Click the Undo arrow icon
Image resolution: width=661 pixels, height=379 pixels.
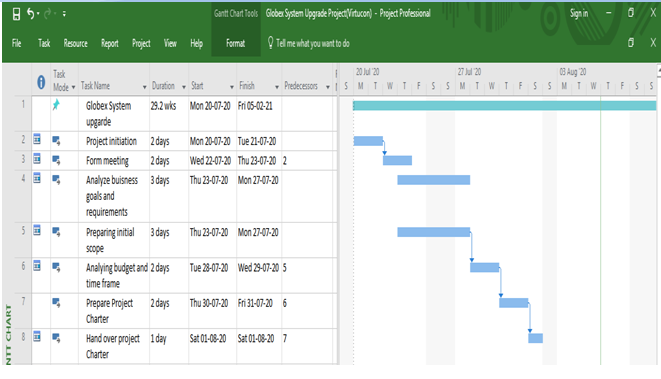(x=30, y=13)
